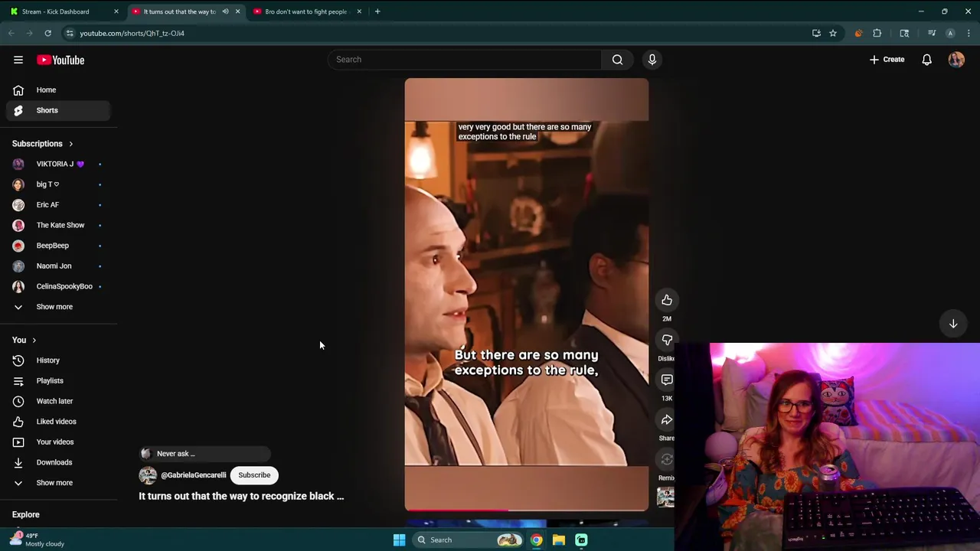
Task: Open a new browser tab
Action: 377,11
